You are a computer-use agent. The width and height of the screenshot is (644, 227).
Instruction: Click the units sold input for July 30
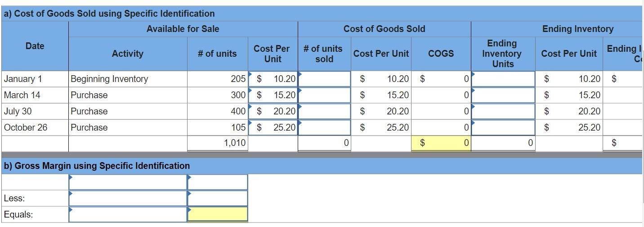pos(324,111)
